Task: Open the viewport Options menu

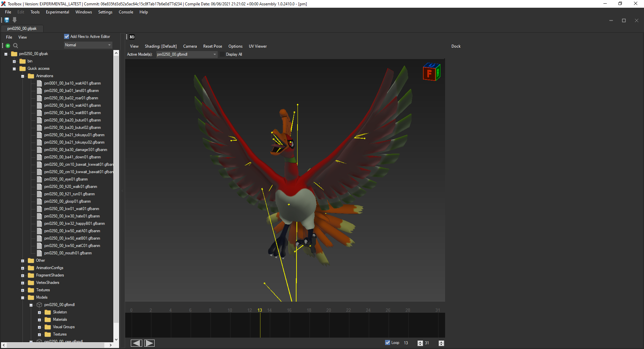Action: click(x=235, y=46)
